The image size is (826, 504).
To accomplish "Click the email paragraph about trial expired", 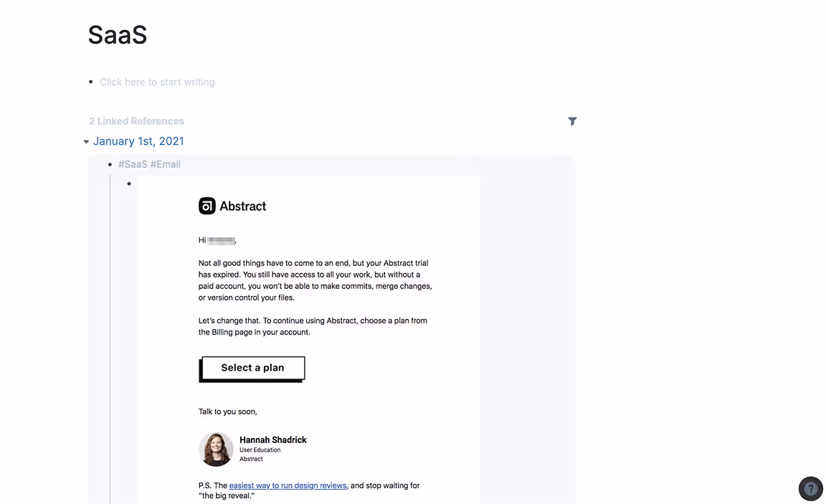I will (315, 280).
